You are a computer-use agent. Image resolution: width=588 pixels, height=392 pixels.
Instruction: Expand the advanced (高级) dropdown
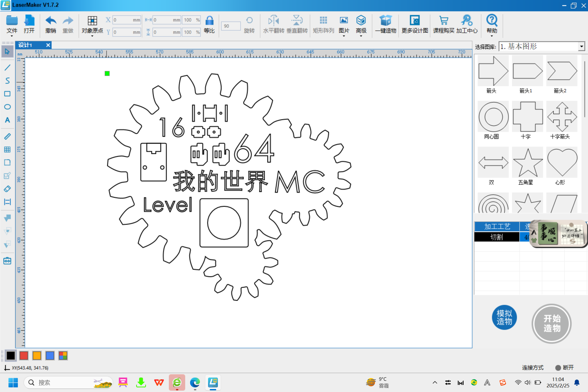pyautogui.click(x=361, y=25)
